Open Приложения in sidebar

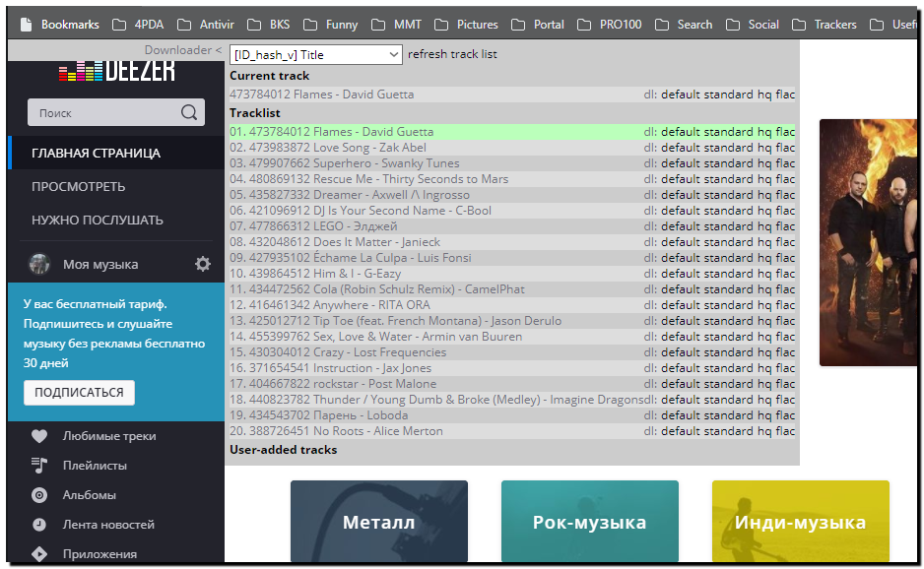(100, 553)
